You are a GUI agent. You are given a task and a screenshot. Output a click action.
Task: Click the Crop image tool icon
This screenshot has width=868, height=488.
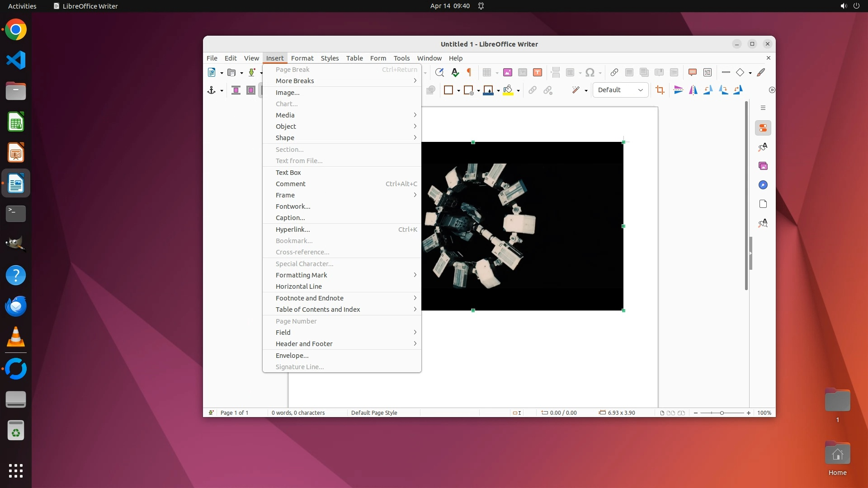point(660,90)
